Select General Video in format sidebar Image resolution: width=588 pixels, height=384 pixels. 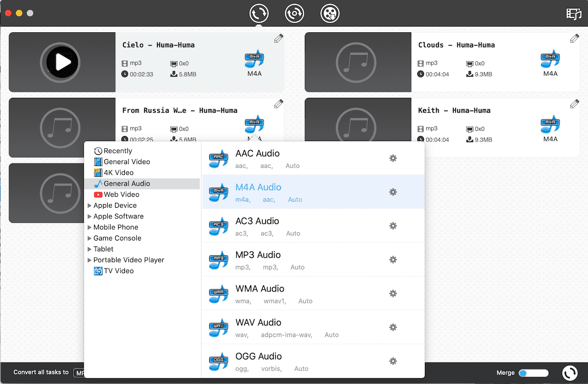[126, 162]
